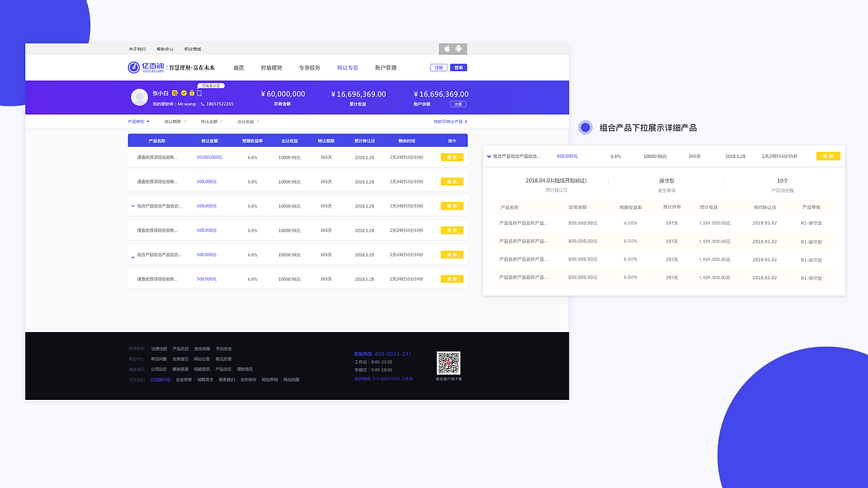Click the Android download icon in the top bar
The image size is (868, 488).
(x=458, y=49)
